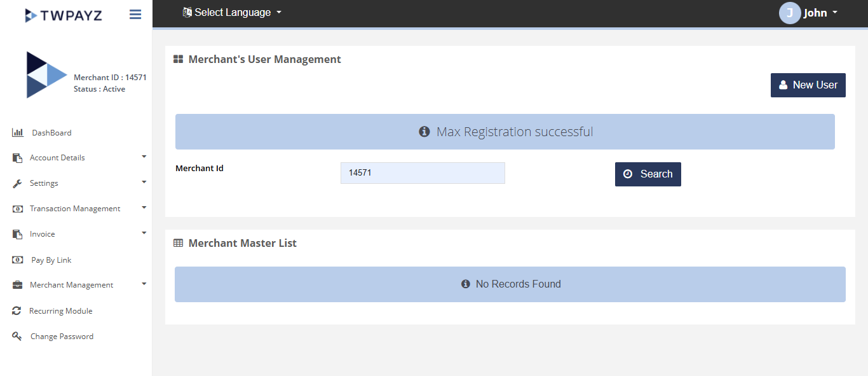Viewport: 868px width, 376px height.
Task: Open the Select Language dropdown
Action: click(x=232, y=12)
